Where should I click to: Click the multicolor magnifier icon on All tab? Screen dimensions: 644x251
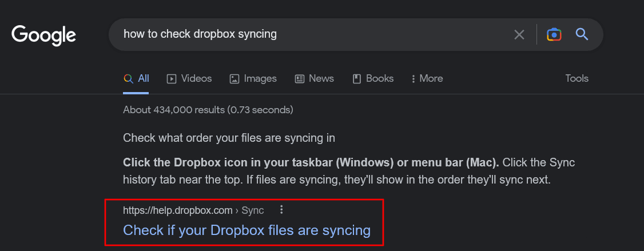click(128, 79)
